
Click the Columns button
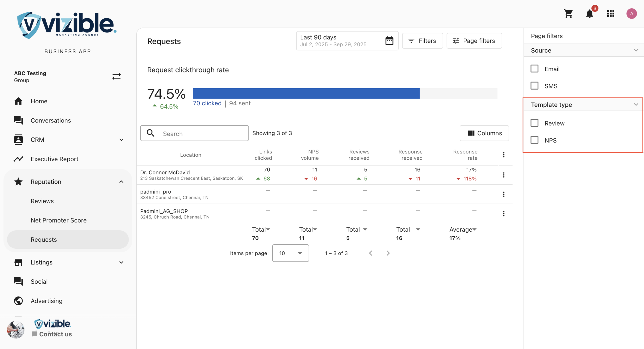484,133
